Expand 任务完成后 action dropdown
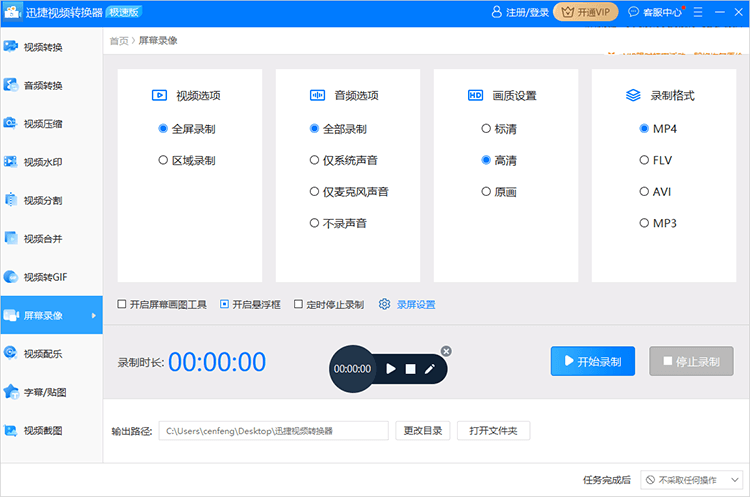The height and width of the screenshot is (497, 750). [692, 480]
